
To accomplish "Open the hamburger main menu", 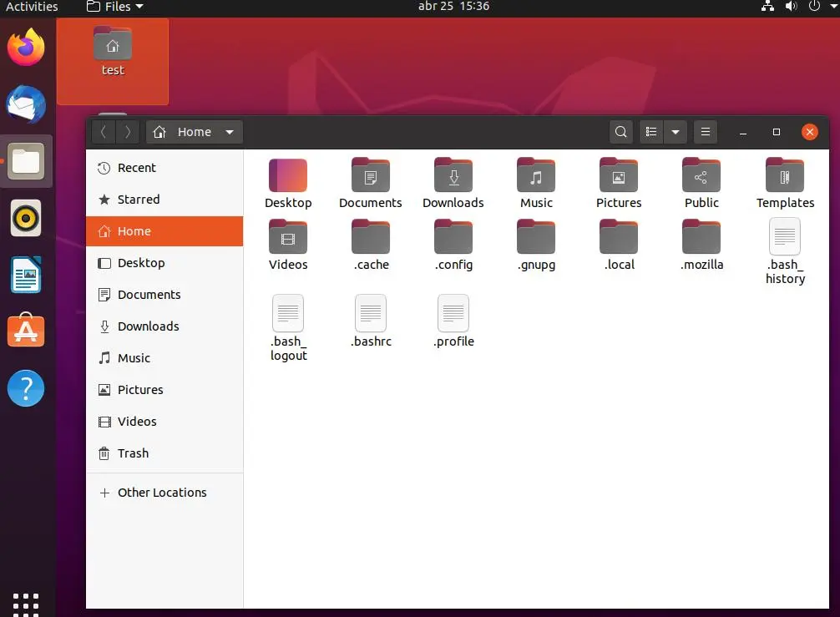I will [x=705, y=132].
